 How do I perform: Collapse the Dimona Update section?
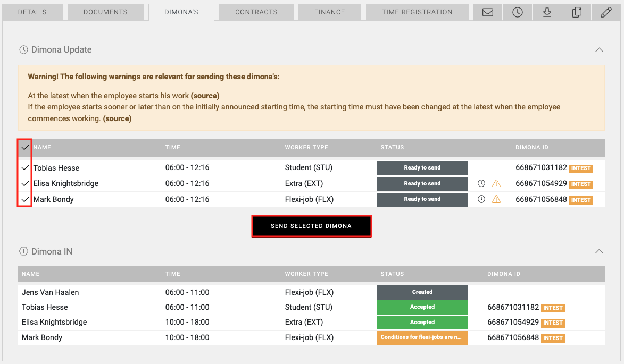(x=599, y=50)
